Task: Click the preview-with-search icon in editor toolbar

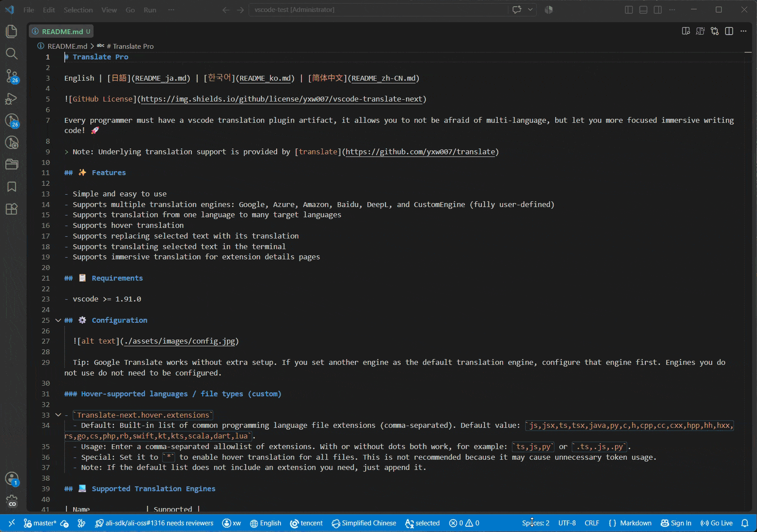Action: [x=700, y=31]
